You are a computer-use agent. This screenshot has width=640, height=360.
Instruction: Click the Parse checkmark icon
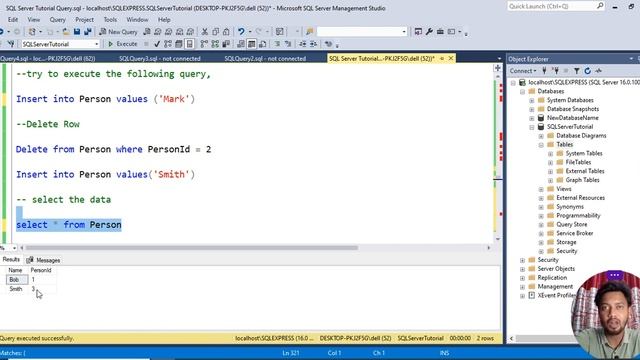coord(157,44)
